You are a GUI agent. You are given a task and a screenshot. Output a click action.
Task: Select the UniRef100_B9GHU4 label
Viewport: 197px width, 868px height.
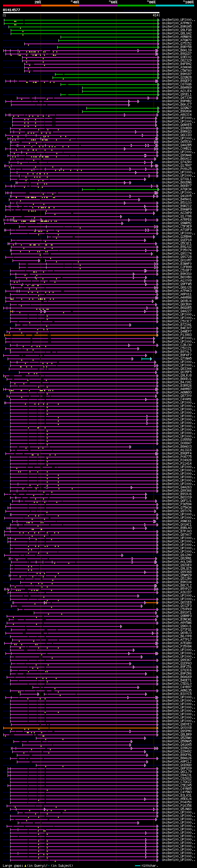pos(177,111)
